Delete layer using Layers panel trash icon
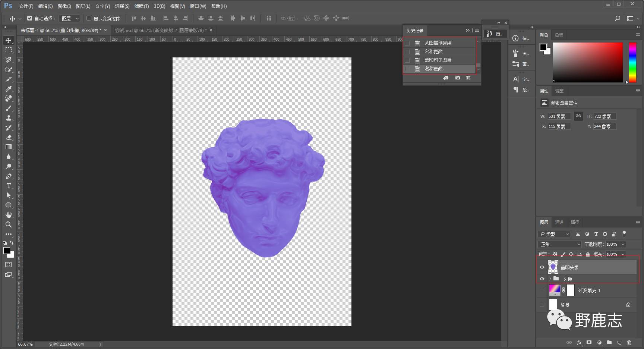Viewport: 644px width, 349px height. (x=629, y=342)
